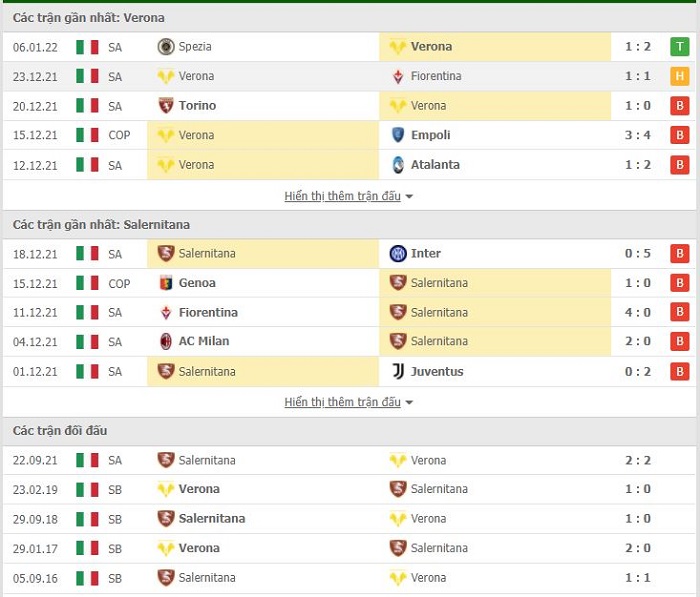
Task: Click the Torino club crest icon
Action: (166, 105)
